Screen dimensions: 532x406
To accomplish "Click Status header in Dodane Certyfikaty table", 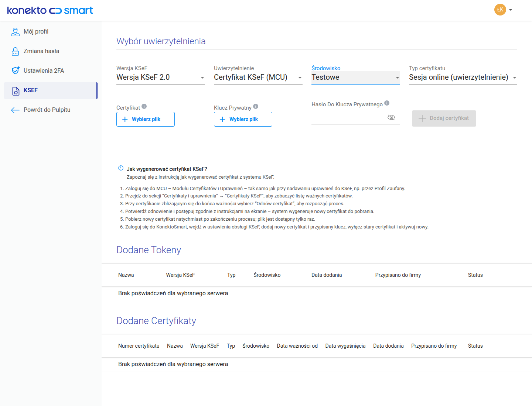I will pyautogui.click(x=475, y=346).
